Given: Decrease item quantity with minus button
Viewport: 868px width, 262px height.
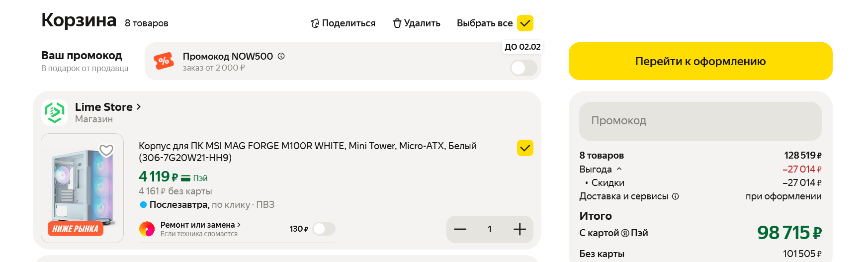Looking at the screenshot, I should (460, 229).
